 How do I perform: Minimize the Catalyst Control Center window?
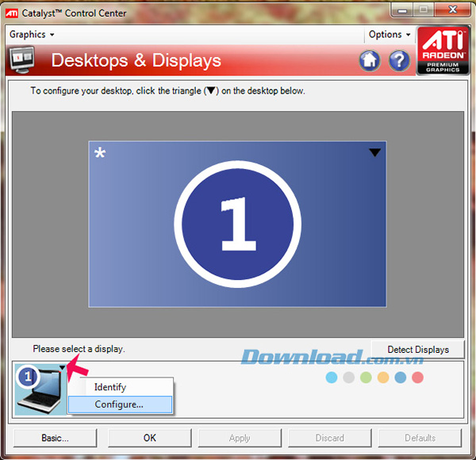click(402, 10)
